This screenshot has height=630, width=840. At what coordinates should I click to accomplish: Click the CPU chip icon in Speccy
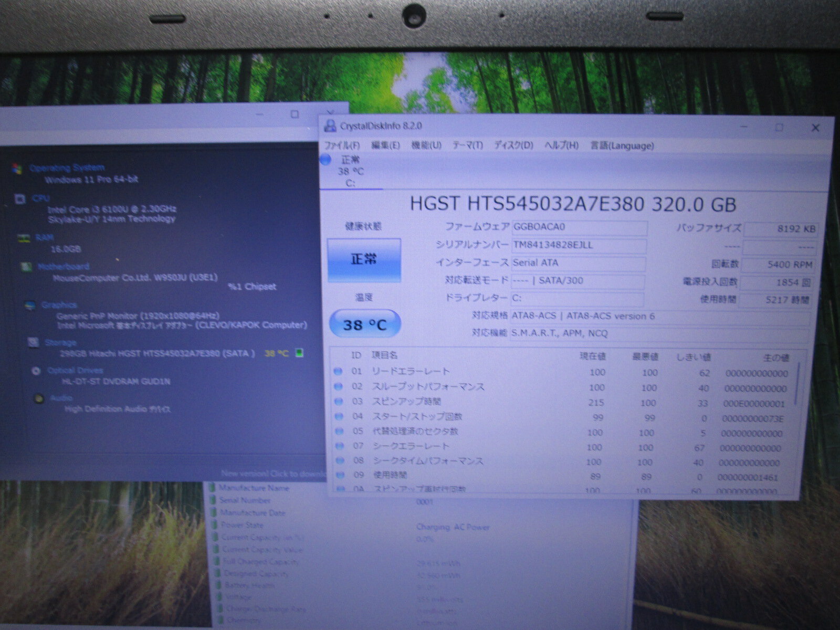pyautogui.click(x=20, y=199)
